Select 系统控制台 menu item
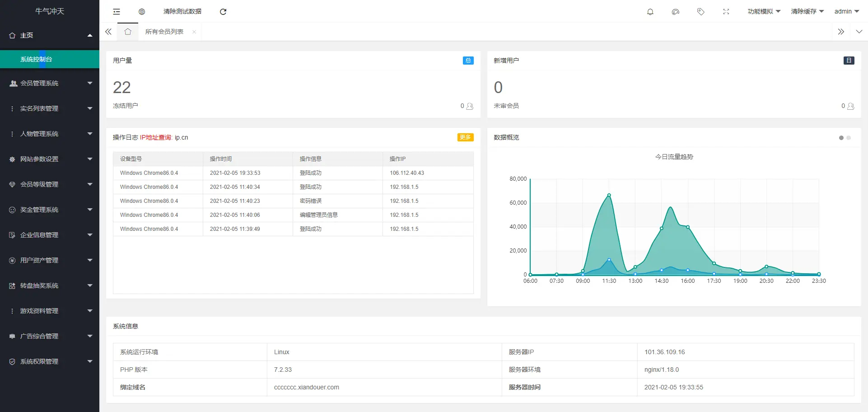 tap(36, 59)
